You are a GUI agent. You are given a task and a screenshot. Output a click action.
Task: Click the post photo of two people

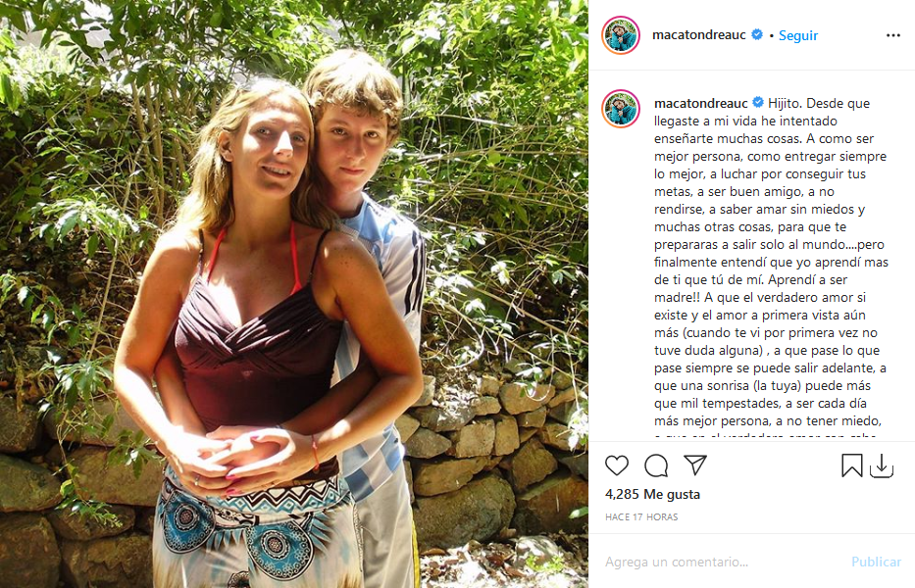tap(294, 294)
